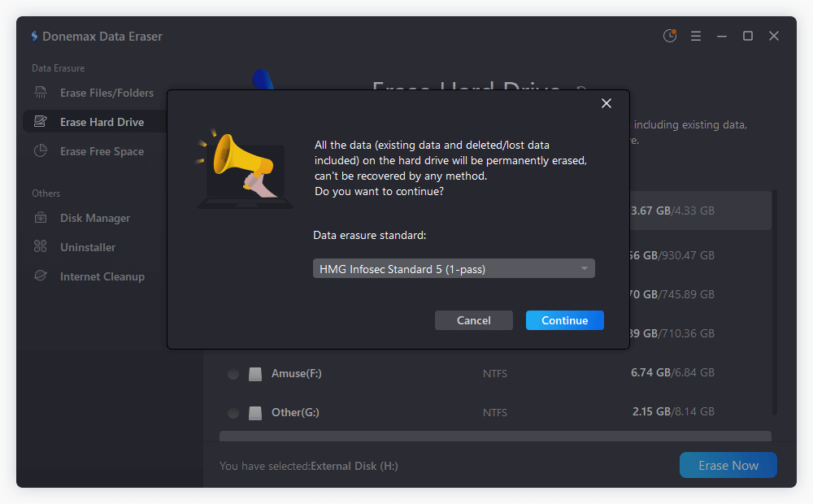Click the drive list vertical scrollbar

click(x=775, y=302)
